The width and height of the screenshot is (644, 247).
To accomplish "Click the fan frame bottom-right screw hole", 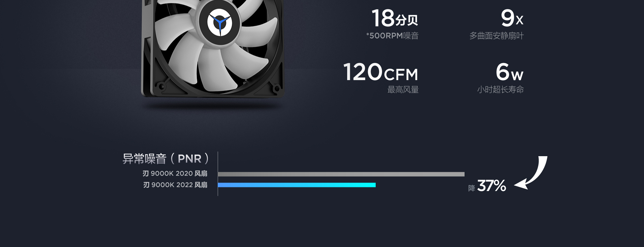I will pos(277,89).
